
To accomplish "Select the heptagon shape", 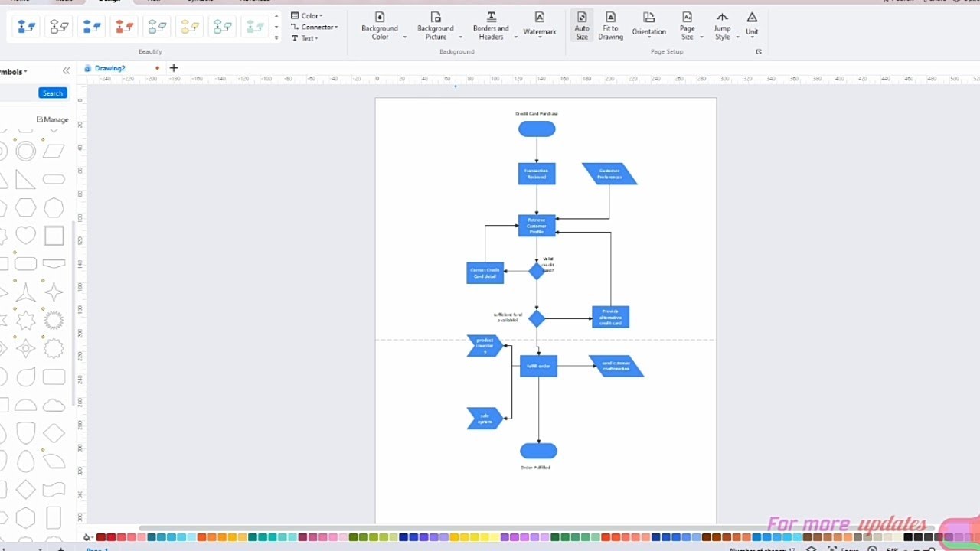I will click(54, 207).
